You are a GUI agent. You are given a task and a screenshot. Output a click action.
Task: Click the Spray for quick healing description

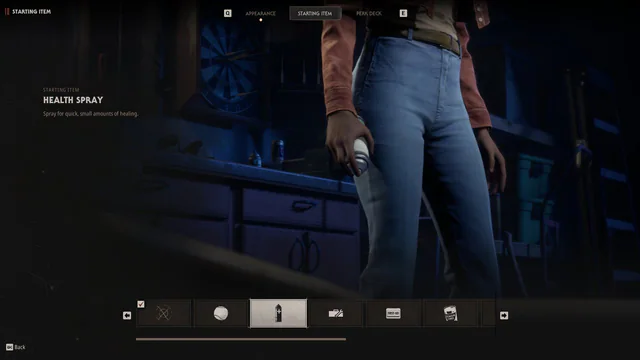(91, 114)
